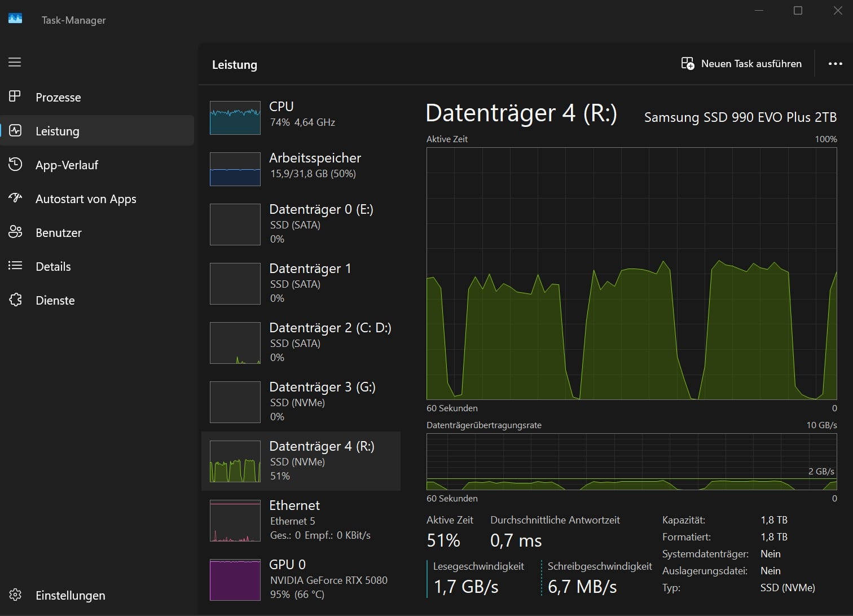Switch to the Leistung tab
This screenshot has height=616, width=853.
(x=57, y=131)
